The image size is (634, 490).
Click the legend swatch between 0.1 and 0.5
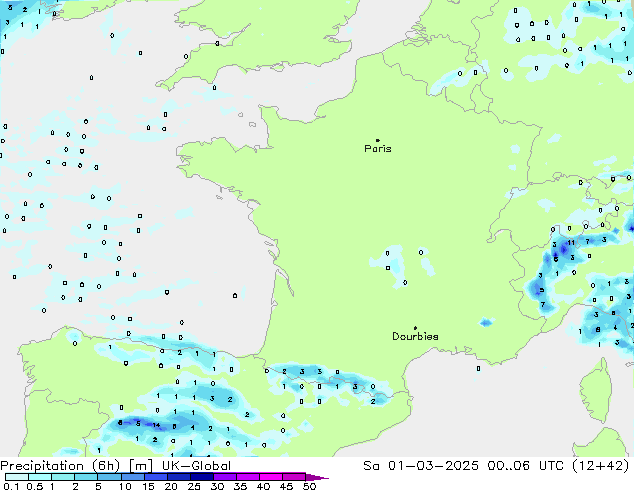(17, 477)
